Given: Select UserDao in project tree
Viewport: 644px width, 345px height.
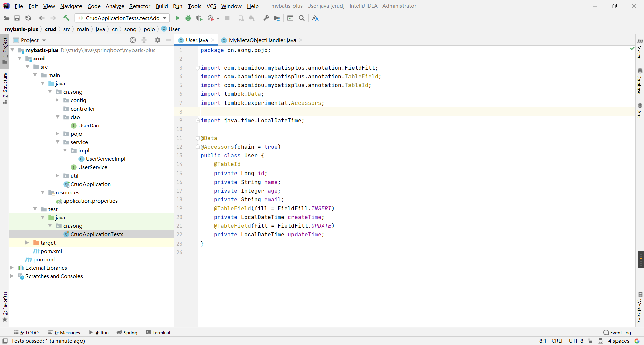Looking at the screenshot, I should coord(89,125).
